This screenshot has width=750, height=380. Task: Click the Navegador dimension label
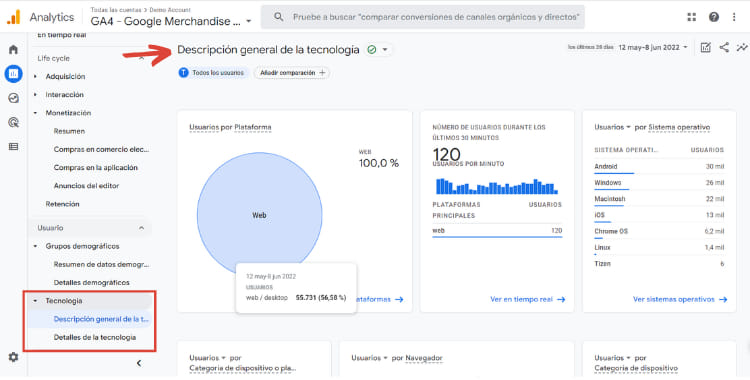pos(423,358)
